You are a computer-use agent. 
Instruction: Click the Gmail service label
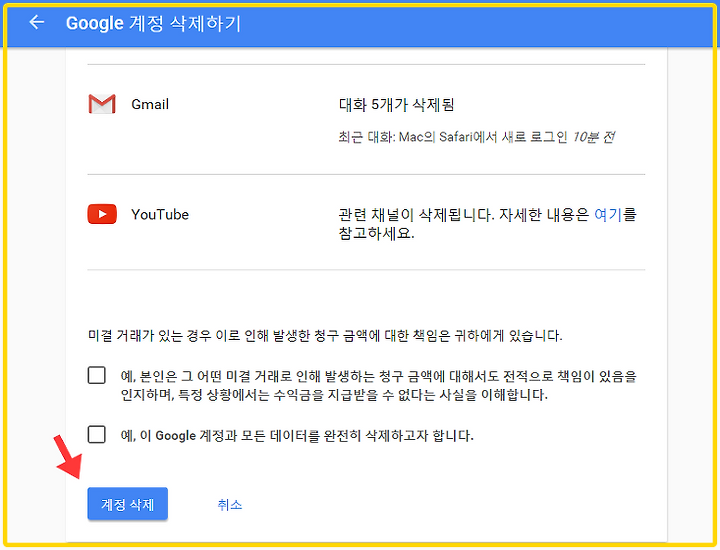[150, 104]
